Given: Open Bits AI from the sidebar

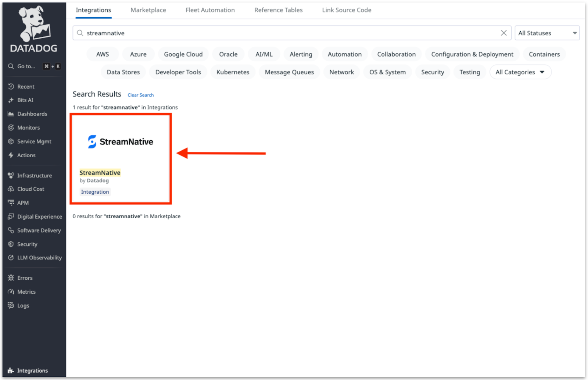Looking at the screenshot, I should tap(25, 100).
